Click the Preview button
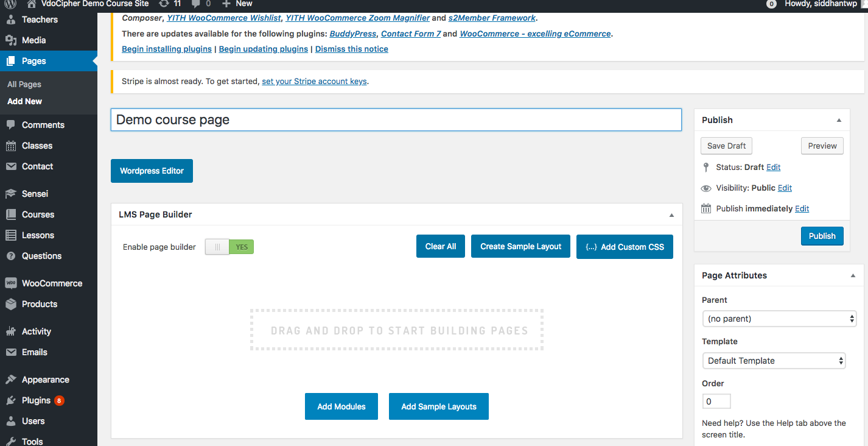This screenshot has height=446, width=868. 822,146
